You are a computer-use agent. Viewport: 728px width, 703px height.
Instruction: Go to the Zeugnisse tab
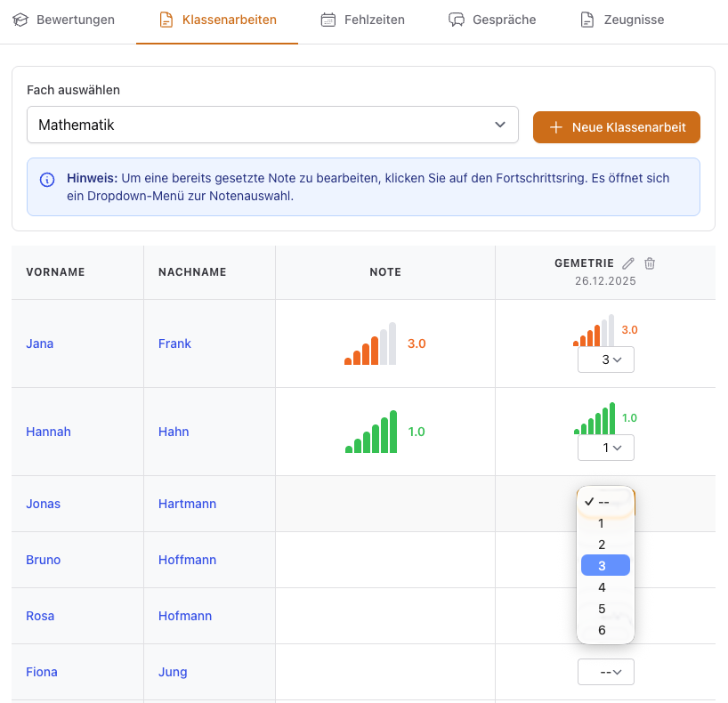(x=622, y=20)
